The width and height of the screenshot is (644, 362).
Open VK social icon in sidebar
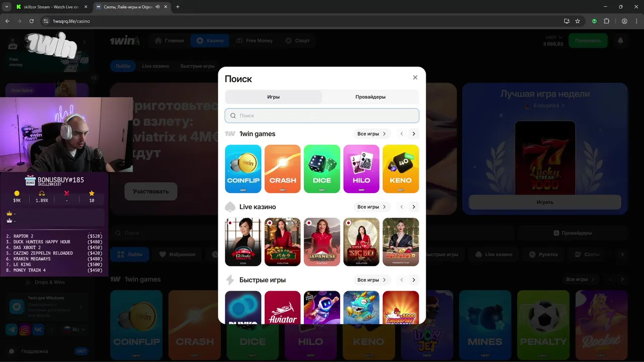pyautogui.click(x=38, y=330)
